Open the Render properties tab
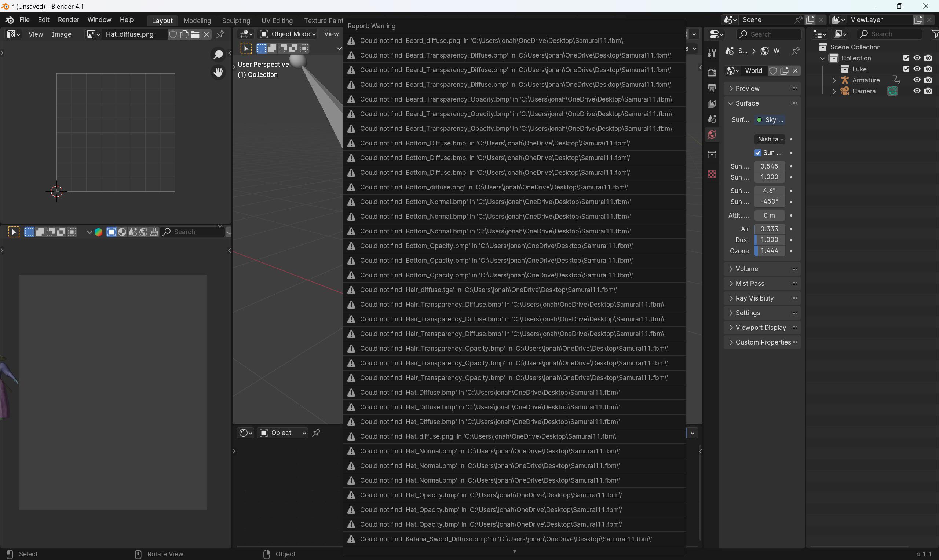939x560 pixels. coord(711,72)
